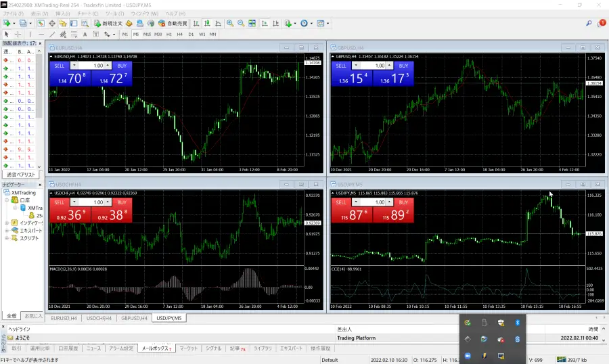Open the チャート (Chart) menu
Viewport: 609px width, 364px height.
tap(85, 14)
